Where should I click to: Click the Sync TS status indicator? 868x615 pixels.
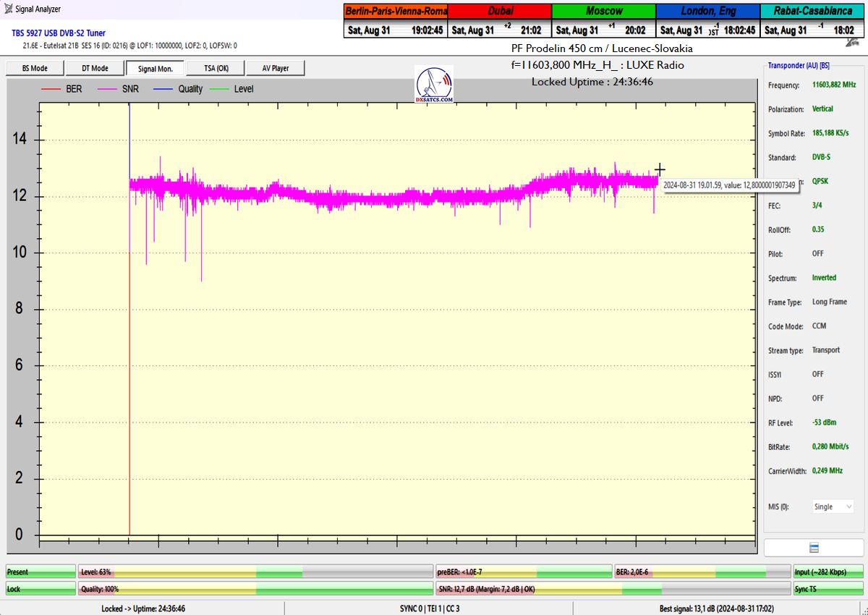(827, 589)
